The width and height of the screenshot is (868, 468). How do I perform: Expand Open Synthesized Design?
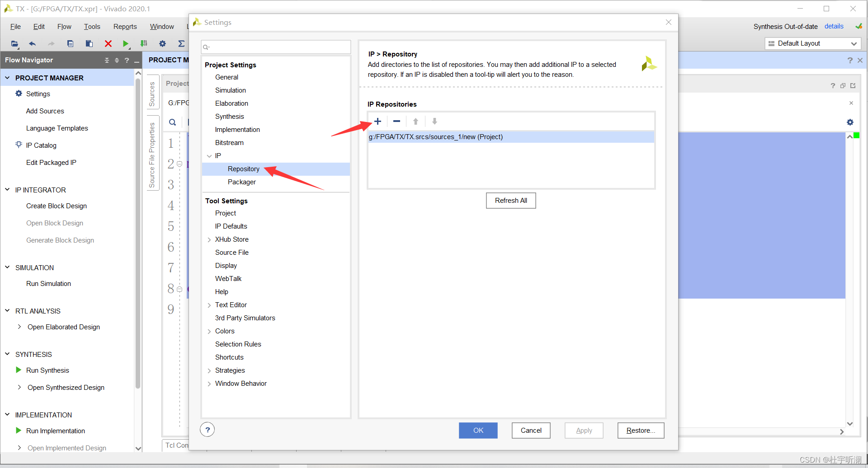19,387
